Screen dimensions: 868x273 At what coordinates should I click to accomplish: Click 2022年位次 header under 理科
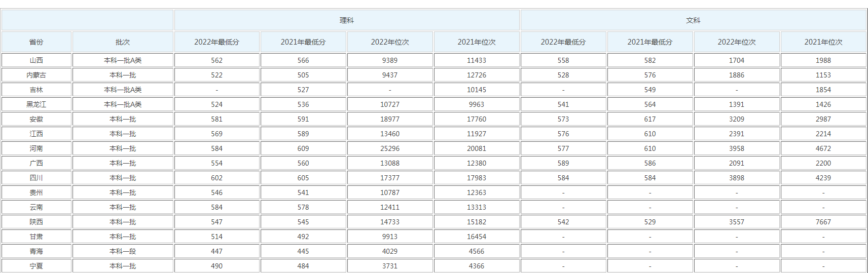tap(390, 42)
